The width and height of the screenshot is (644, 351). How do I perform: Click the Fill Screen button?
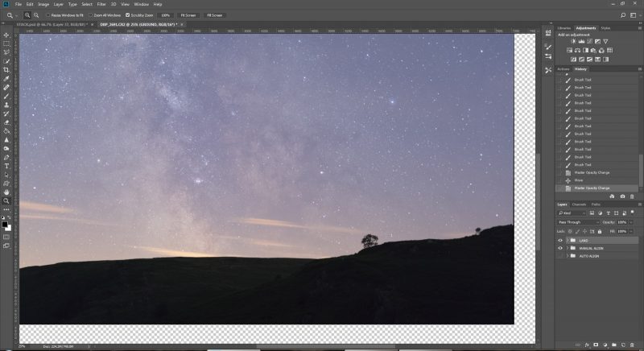pyautogui.click(x=214, y=15)
